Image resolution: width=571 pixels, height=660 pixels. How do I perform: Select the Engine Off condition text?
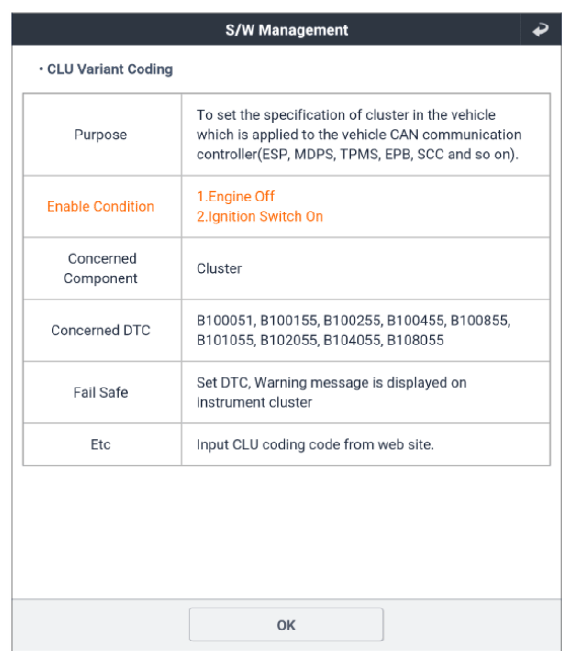point(236,197)
